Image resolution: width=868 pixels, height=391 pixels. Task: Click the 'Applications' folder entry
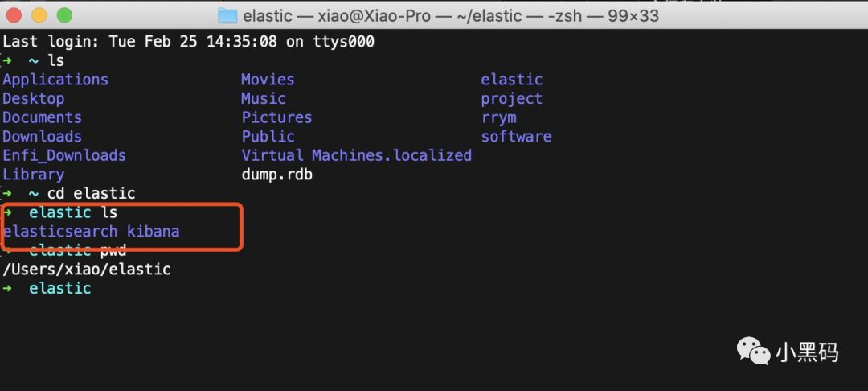click(55, 80)
